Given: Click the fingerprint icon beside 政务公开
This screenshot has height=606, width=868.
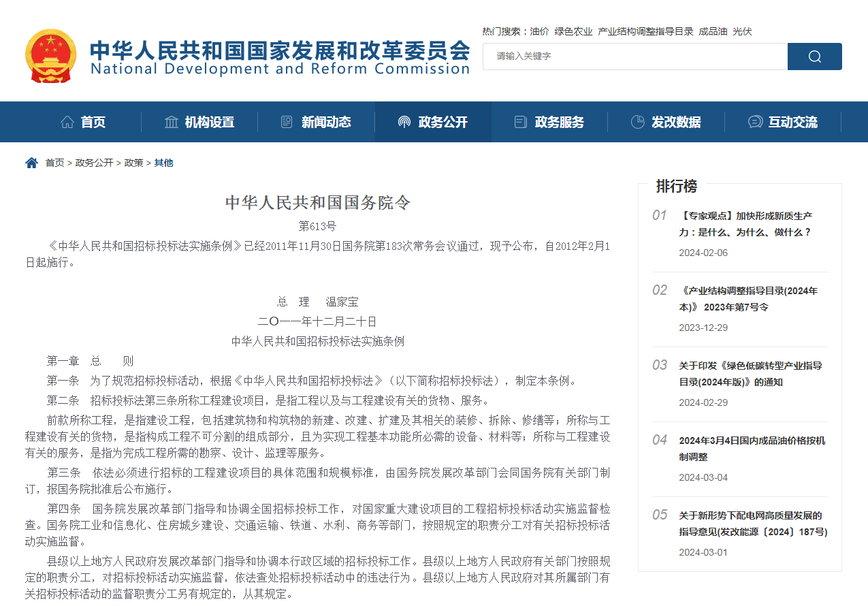Looking at the screenshot, I should coord(404,122).
